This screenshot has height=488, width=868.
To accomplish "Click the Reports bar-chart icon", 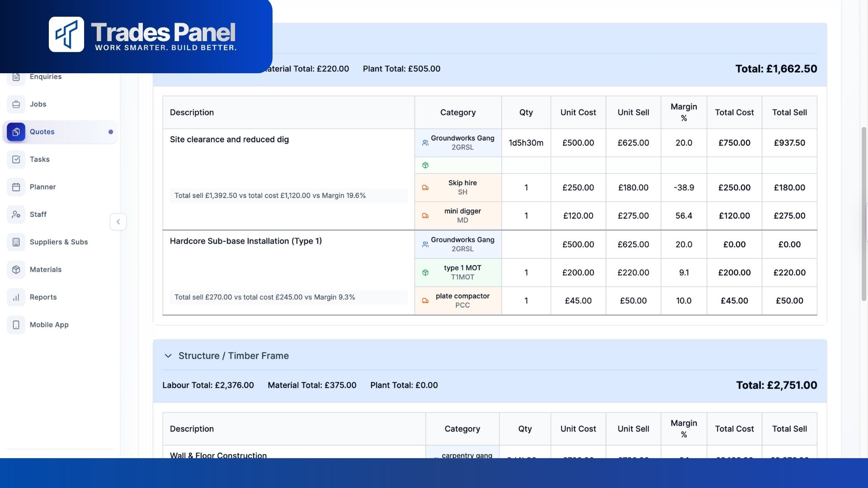I will pyautogui.click(x=16, y=297).
